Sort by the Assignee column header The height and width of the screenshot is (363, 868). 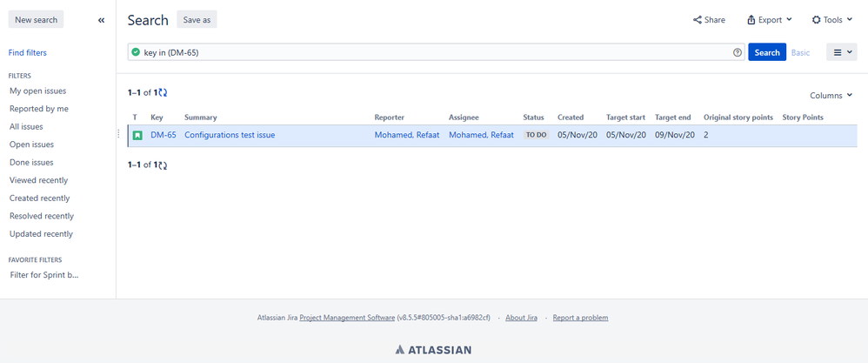tap(464, 118)
